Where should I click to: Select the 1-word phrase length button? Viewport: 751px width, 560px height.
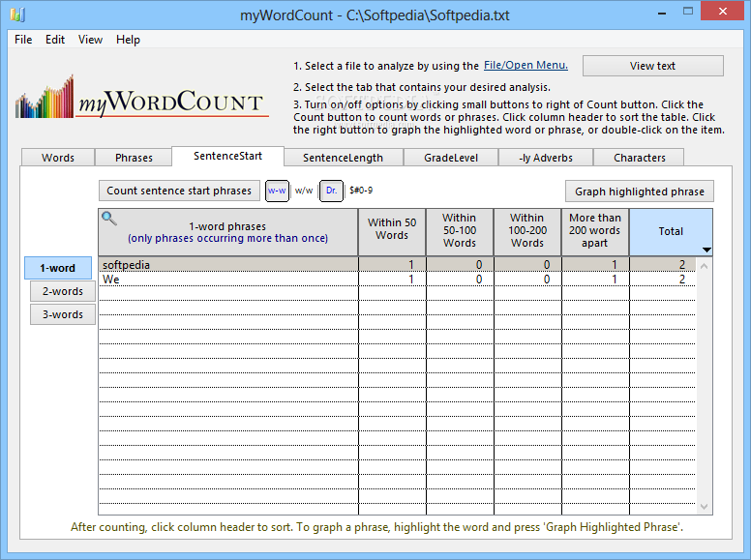[58, 268]
